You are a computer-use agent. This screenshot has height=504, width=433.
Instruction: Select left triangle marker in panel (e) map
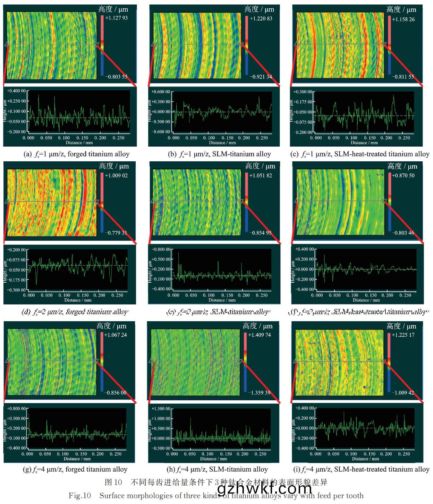[152, 201]
